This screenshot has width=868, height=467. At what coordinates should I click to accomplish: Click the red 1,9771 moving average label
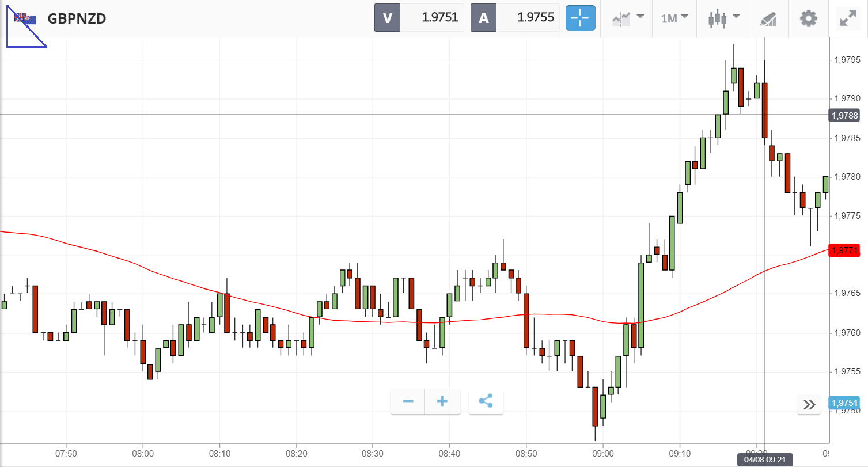point(844,250)
